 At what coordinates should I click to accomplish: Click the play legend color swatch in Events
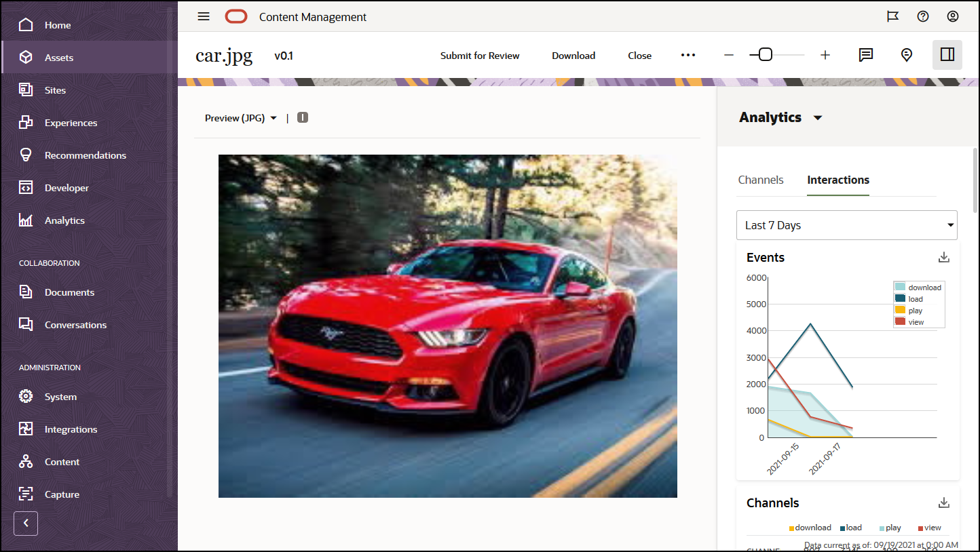[900, 310]
